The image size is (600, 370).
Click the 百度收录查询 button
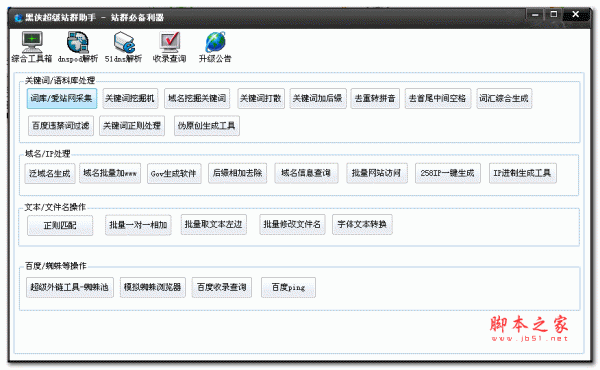point(222,287)
